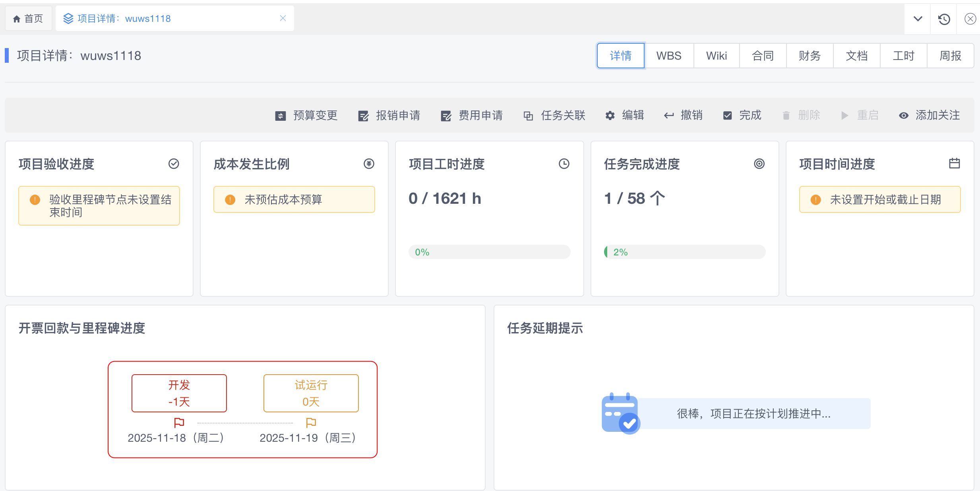
Task: Click the 开发 -1天 milestone box
Action: (179, 393)
